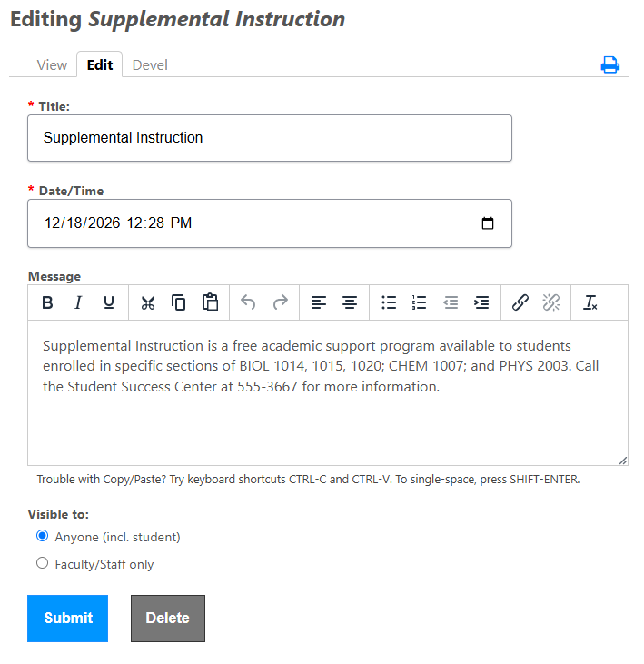This screenshot has width=644, height=664.
Task: Delete this Supplemental Instruction entry
Action: [168, 619]
